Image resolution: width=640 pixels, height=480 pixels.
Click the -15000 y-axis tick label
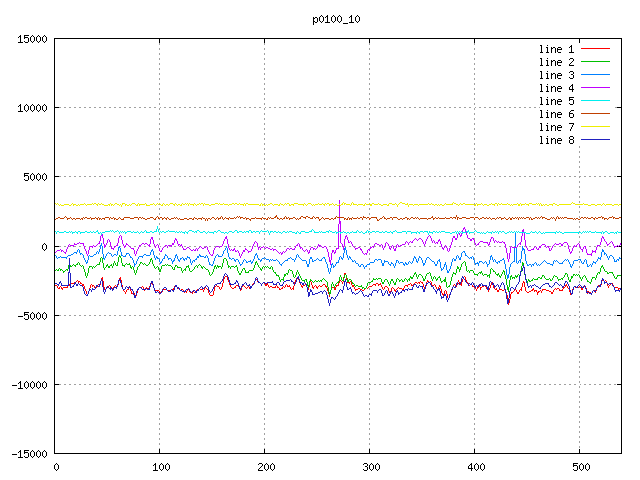pos(28,454)
